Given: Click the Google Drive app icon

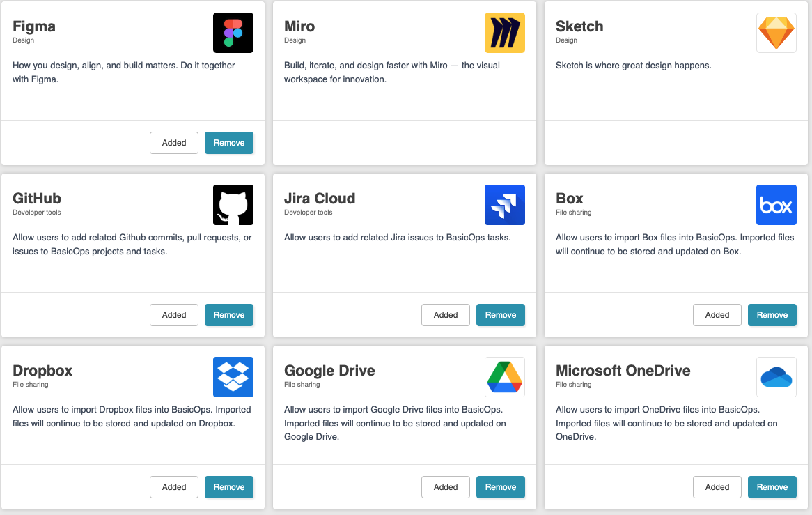Looking at the screenshot, I should point(504,376).
